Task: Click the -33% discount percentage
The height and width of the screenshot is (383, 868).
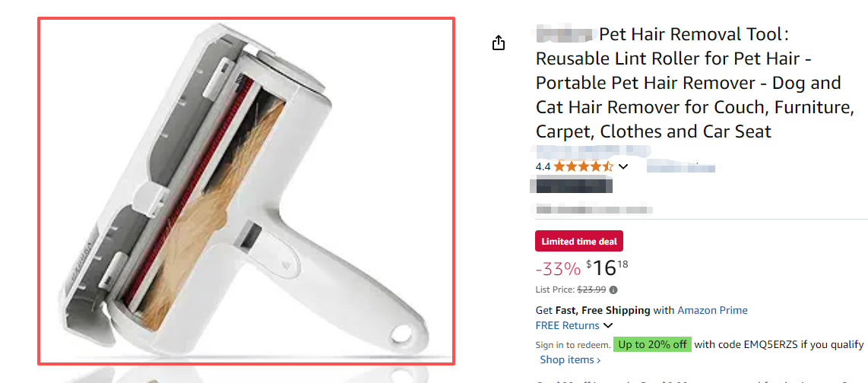Action: (558, 268)
